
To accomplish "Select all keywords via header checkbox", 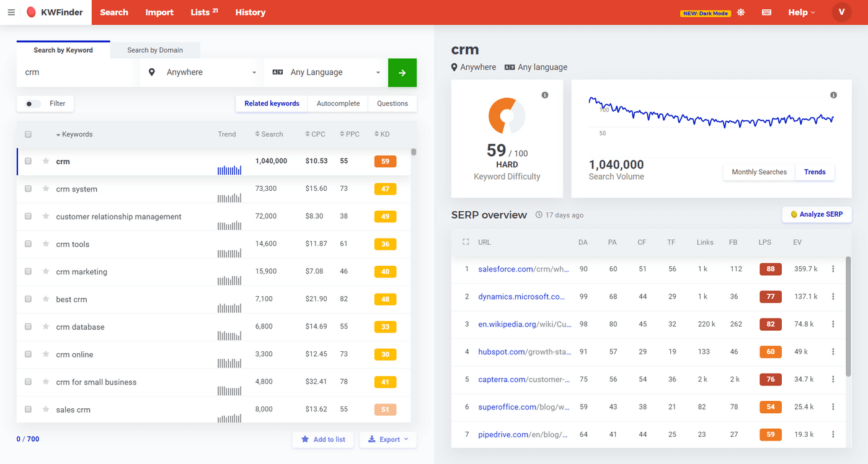I will pos(28,134).
